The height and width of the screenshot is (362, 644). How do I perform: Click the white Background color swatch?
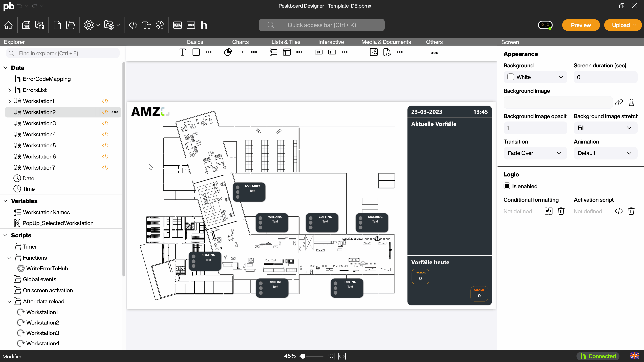tap(510, 77)
